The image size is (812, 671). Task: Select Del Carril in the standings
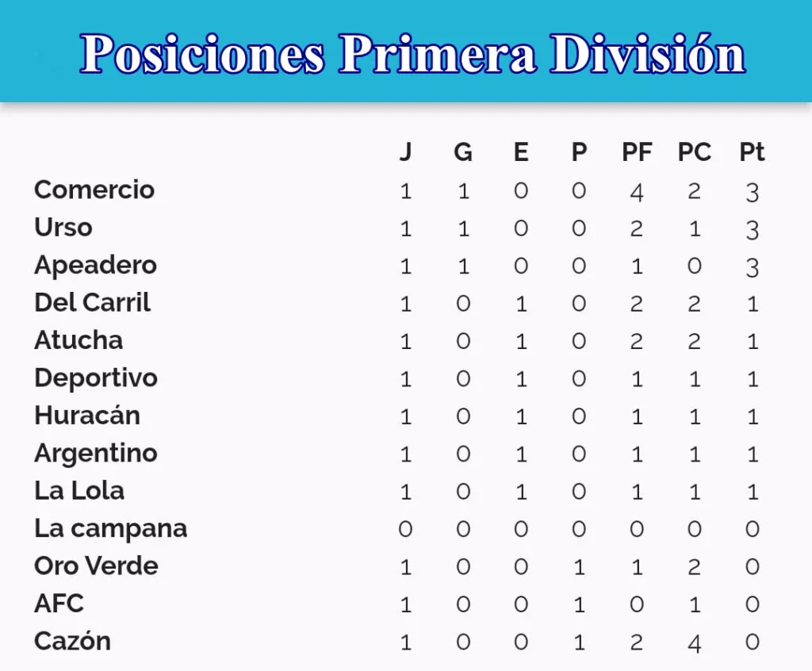click(92, 303)
